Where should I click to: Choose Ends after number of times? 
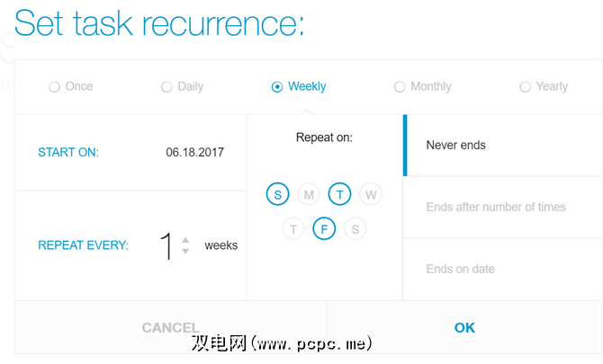pos(496,207)
